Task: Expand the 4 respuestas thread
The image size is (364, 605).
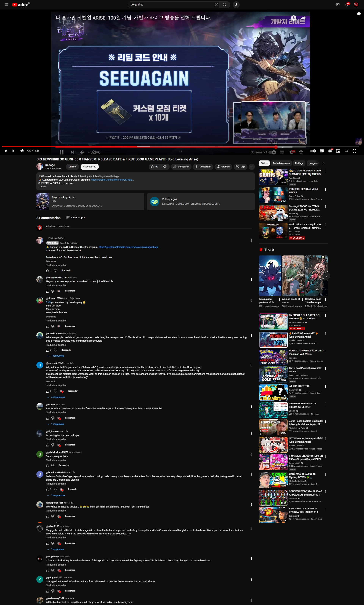Action: coord(56,397)
